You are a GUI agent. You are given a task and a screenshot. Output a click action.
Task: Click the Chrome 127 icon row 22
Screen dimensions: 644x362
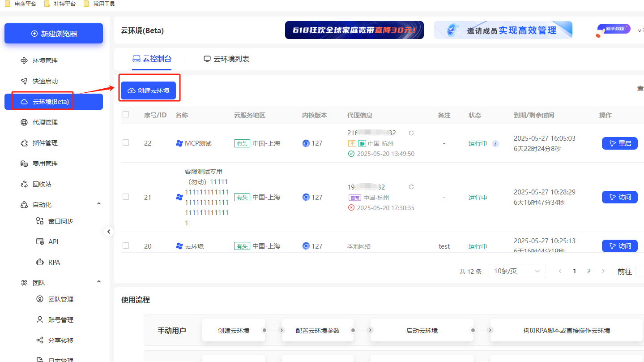point(306,143)
